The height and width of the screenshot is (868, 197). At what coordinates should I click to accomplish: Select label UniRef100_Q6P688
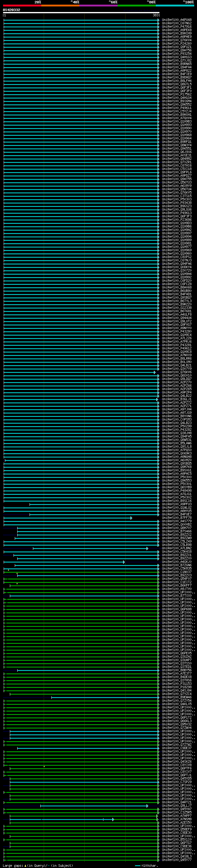pyautogui.click(x=177, y=609)
